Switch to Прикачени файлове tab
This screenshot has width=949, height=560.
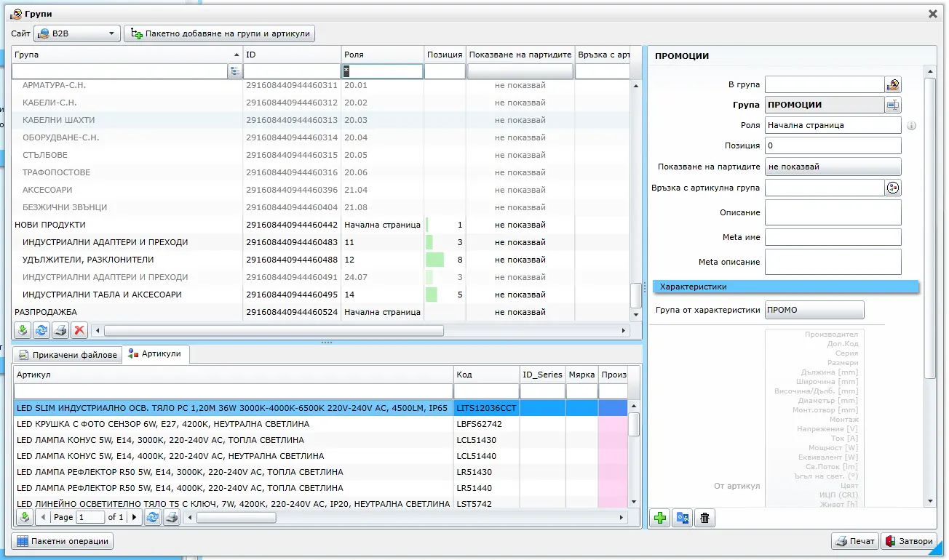pos(67,355)
